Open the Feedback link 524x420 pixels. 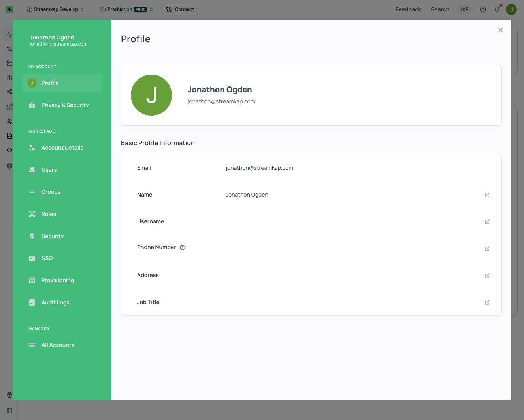[408, 9]
